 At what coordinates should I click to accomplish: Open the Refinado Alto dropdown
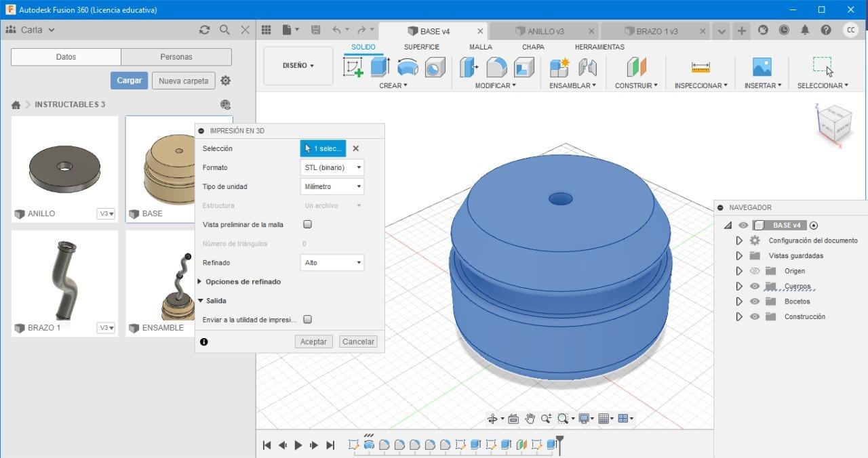point(332,262)
